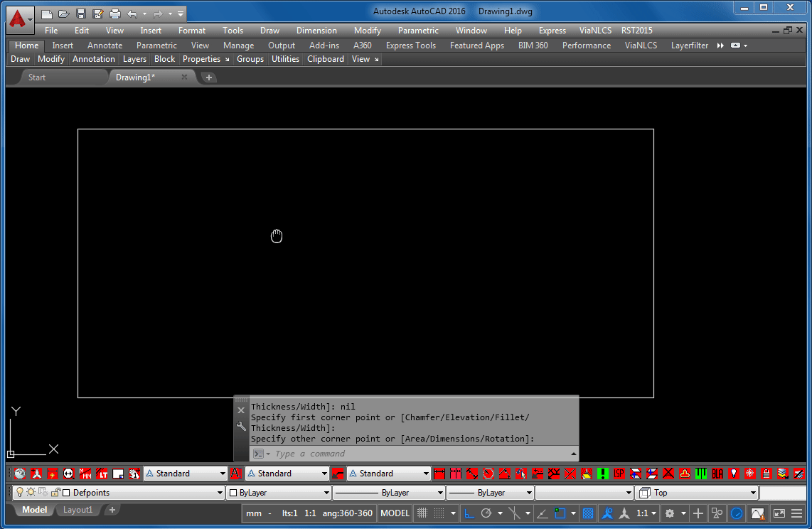Image resolution: width=812 pixels, height=529 pixels.
Task: Customize the Quick Access toolbar
Action: click(x=180, y=14)
